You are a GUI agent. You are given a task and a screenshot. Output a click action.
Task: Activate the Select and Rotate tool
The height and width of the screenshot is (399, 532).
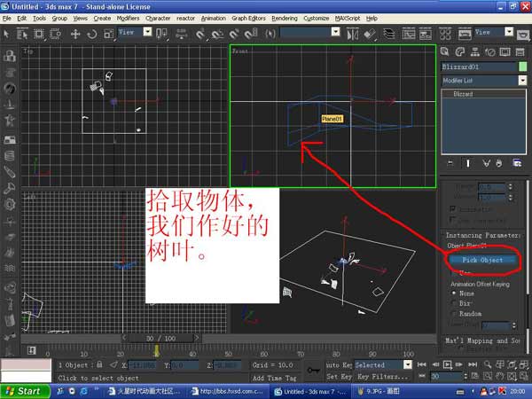click(92, 34)
